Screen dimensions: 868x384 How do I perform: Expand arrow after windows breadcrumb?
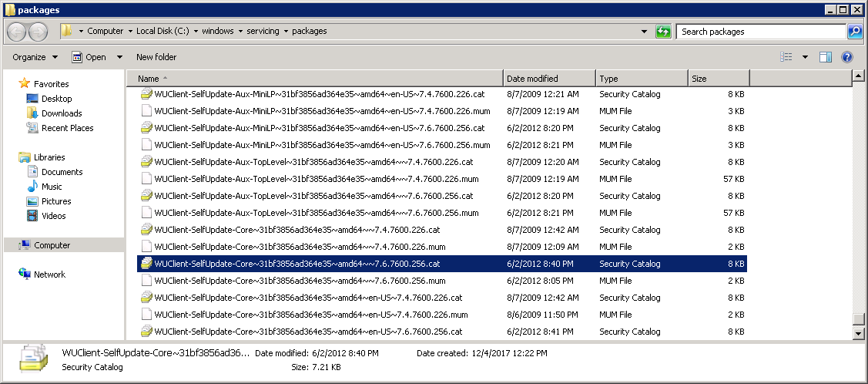pyautogui.click(x=241, y=31)
